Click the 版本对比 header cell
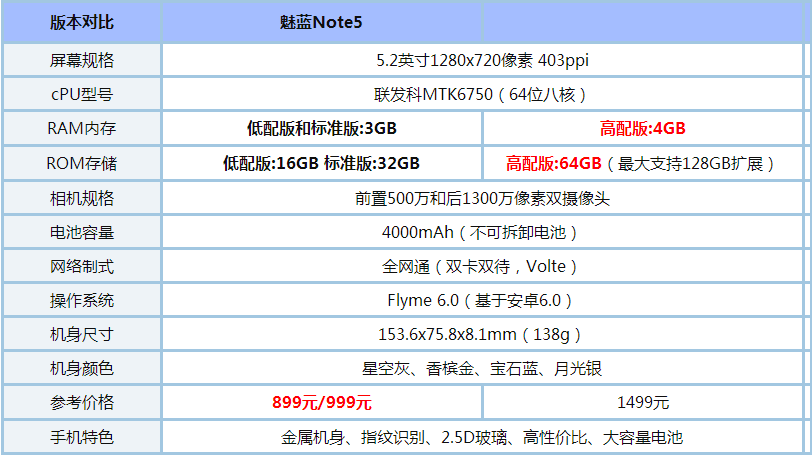The width and height of the screenshot is (812, 457). (82, 22)
